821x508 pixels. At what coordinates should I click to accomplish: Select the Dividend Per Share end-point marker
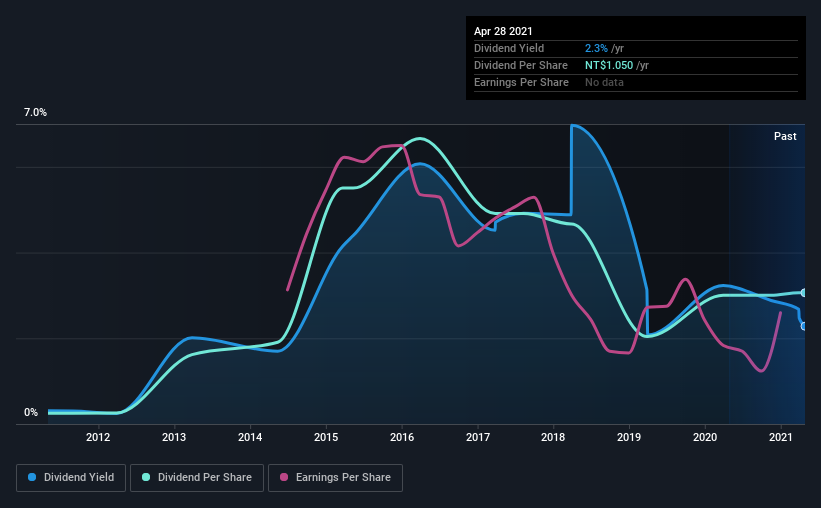[804, 293]
